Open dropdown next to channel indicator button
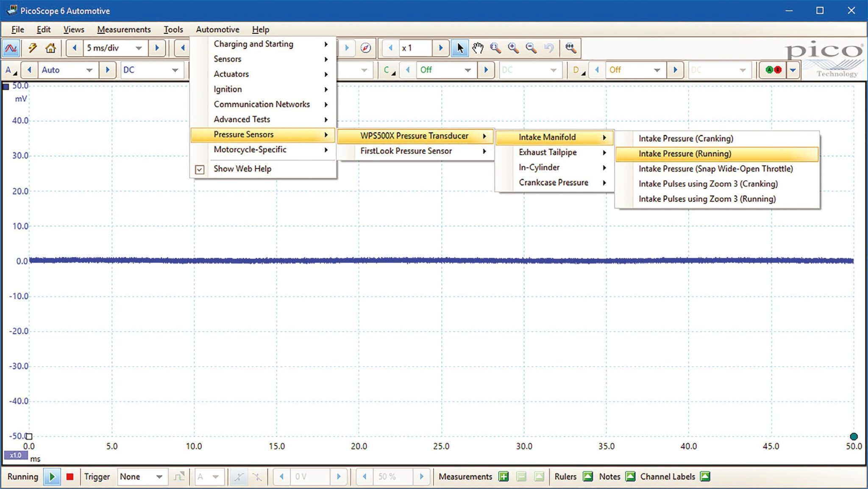 coord(793,70)
